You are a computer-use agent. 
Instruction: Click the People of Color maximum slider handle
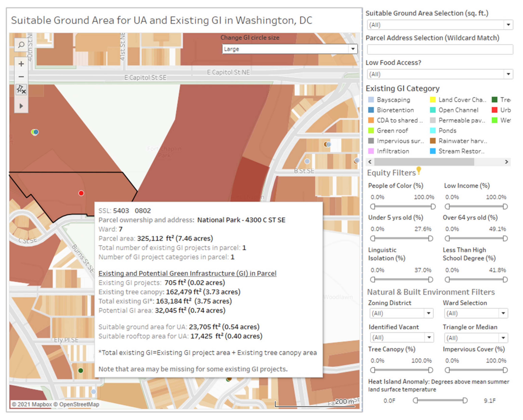(433, 207)
